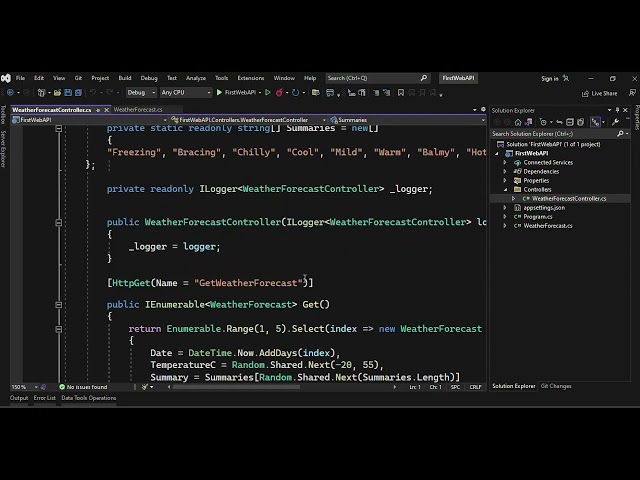Collapse FirstWebAPI project node
The width and height of the screenshot is (640, 480).
tap(497, 153)
